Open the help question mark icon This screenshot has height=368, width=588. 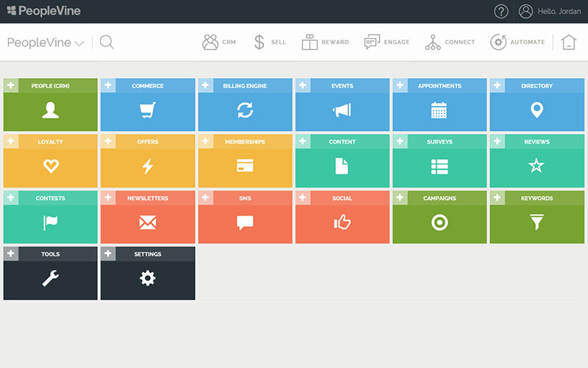[x=501, y=12]
